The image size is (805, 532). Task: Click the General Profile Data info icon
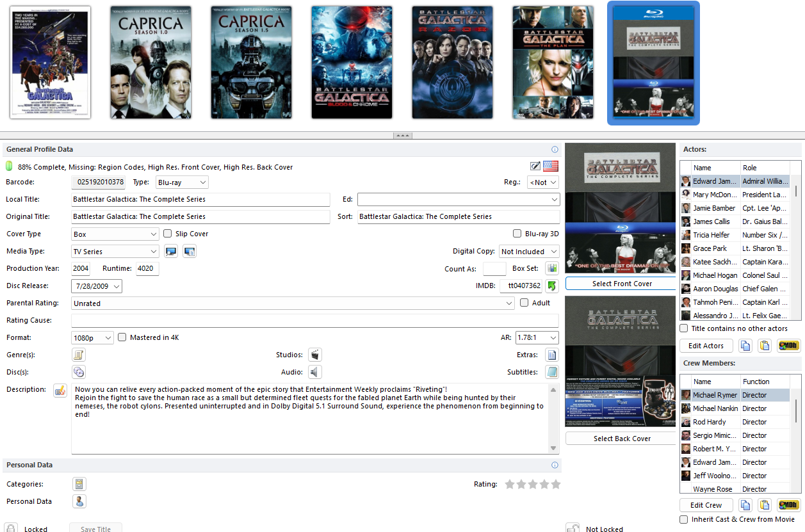(x=555, y=149)
